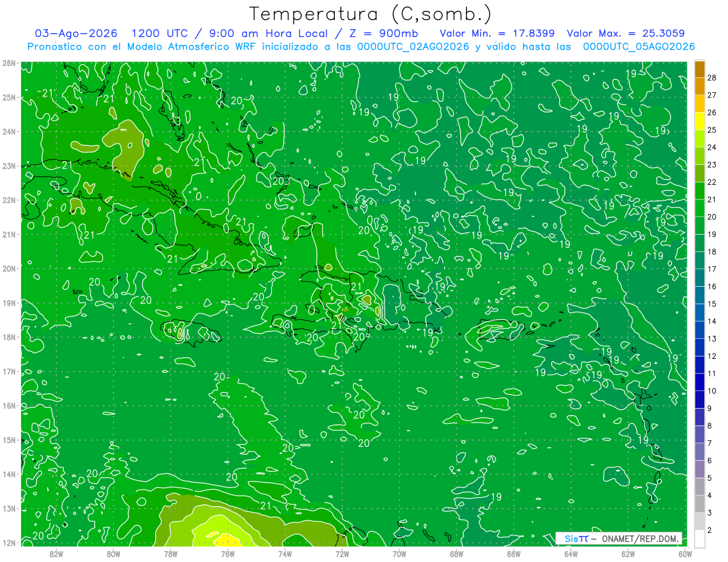Click the 18N latitude axis label
The height and width of the screenshot is (562, 728).
(8, 337)
